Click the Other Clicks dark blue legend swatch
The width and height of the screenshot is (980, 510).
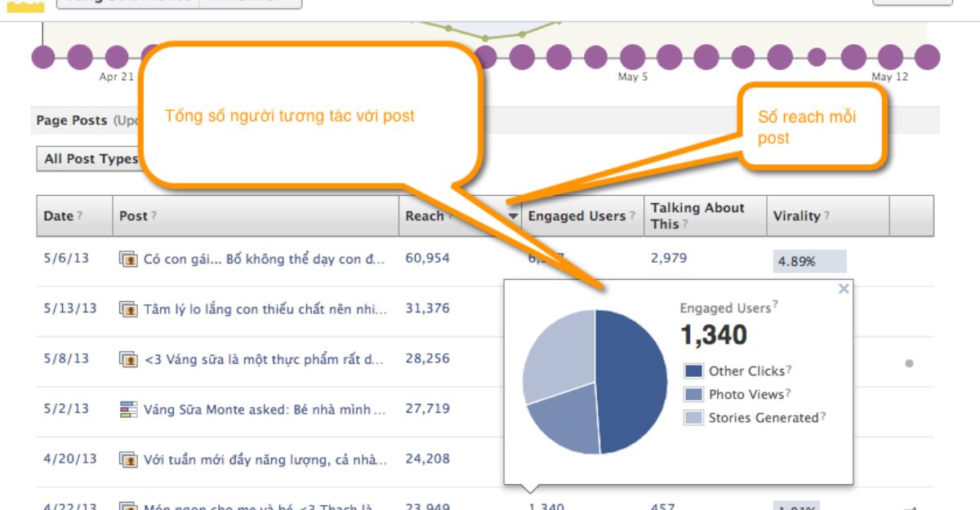tap(693, 371)
